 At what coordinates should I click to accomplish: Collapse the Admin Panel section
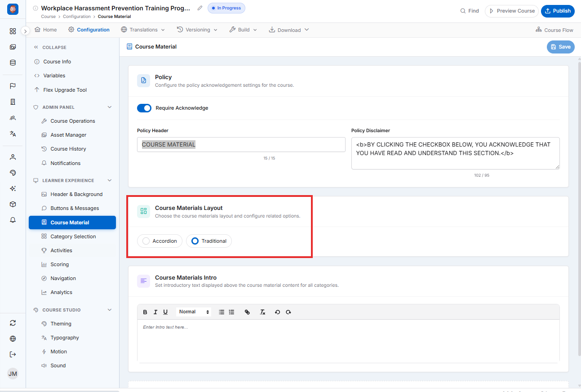pos(110,107)
